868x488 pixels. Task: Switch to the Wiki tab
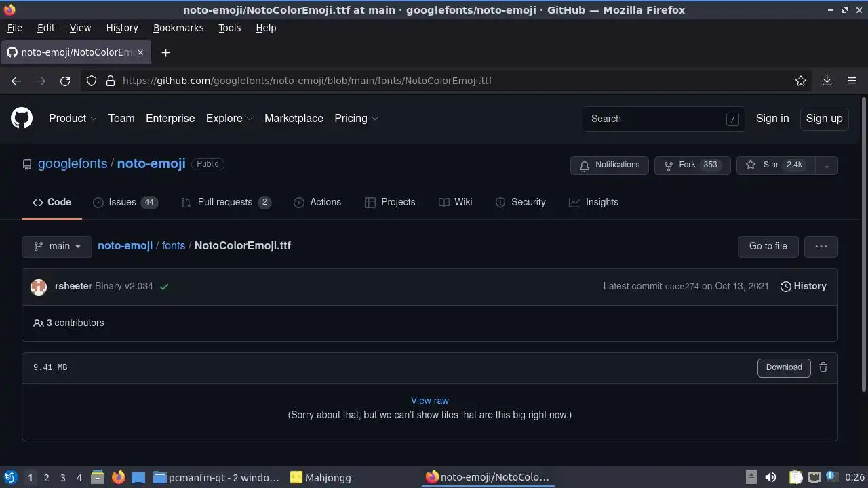[x=456, y=202]
